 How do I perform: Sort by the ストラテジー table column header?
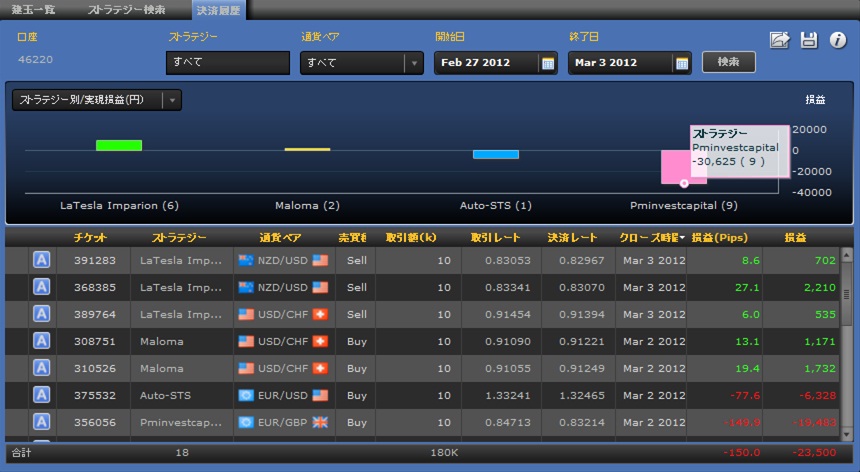[x=179, y=237]
